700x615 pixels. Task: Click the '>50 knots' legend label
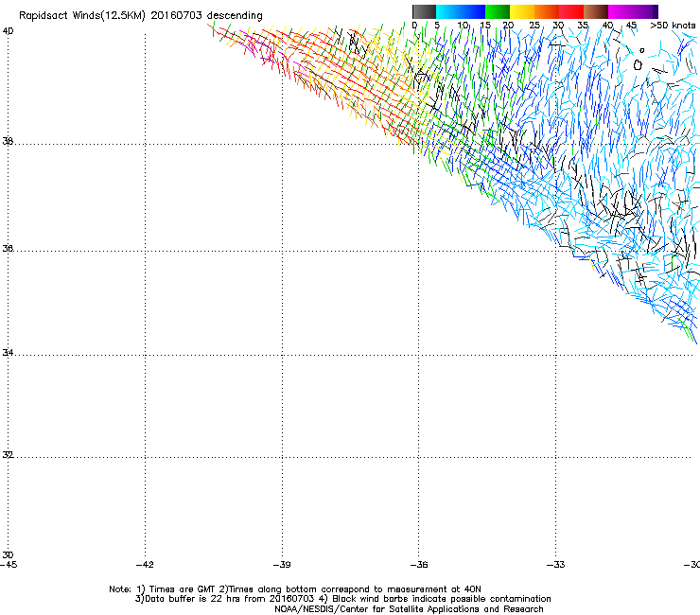click(673, 26)
